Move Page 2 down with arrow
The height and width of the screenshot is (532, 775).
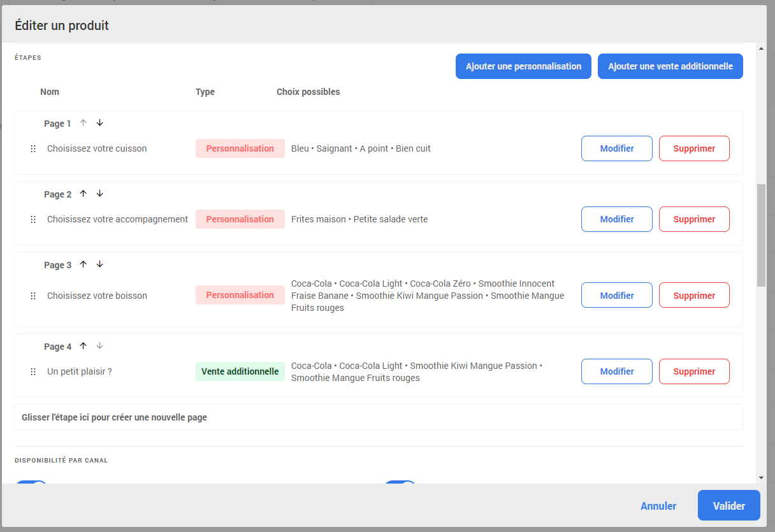[99, 194]
